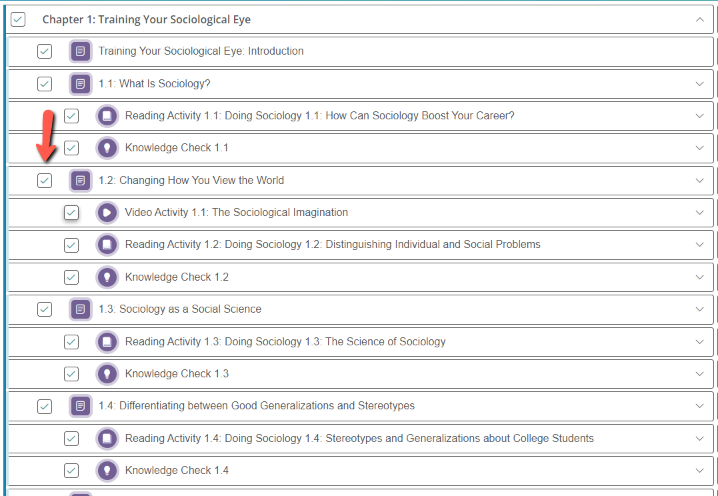Expand Knowledge Check 1.4 row chevron
Viewport: 718px width, 496px height.
click(700, 470)
